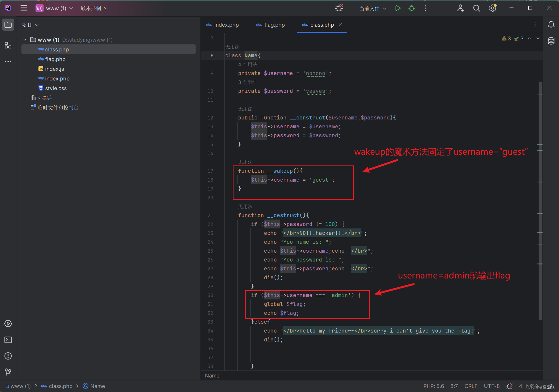Open style.css in the project tree
The height and width of the screenshot is (392, 559).
click(108, 88)
